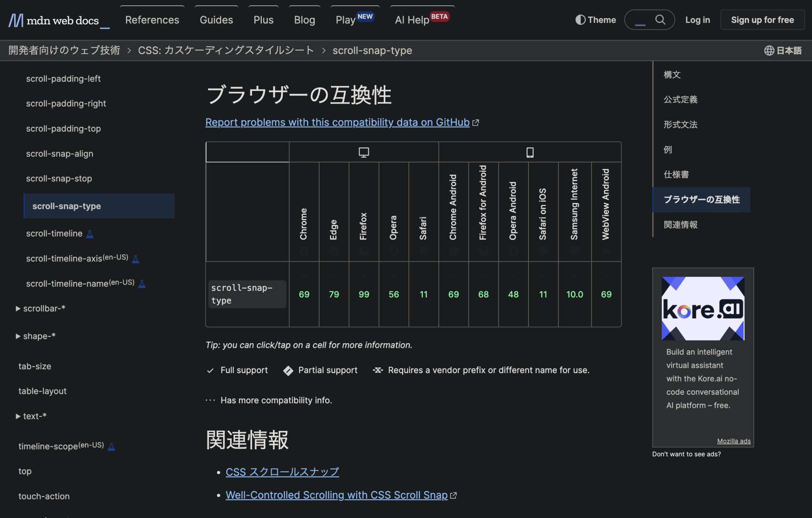812x518 pixels.
Task: Click Edge support cell showing 79
Action: click(334, 294)
